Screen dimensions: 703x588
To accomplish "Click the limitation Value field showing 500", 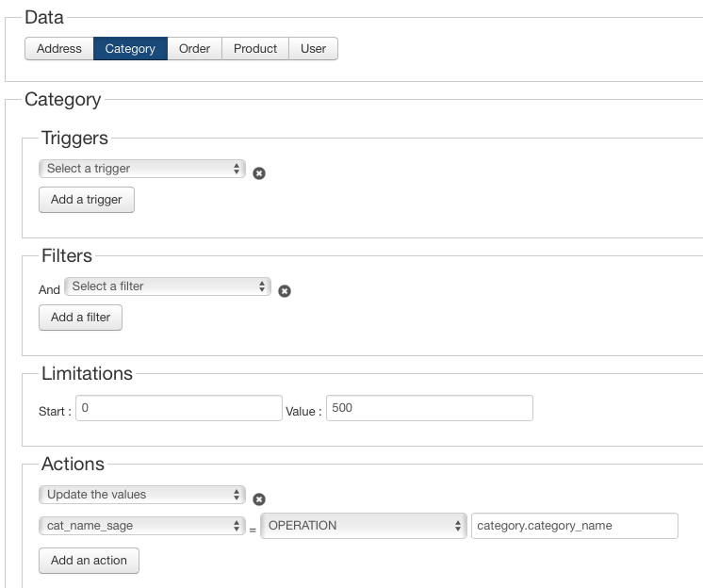I will click(x=429, y=408).
